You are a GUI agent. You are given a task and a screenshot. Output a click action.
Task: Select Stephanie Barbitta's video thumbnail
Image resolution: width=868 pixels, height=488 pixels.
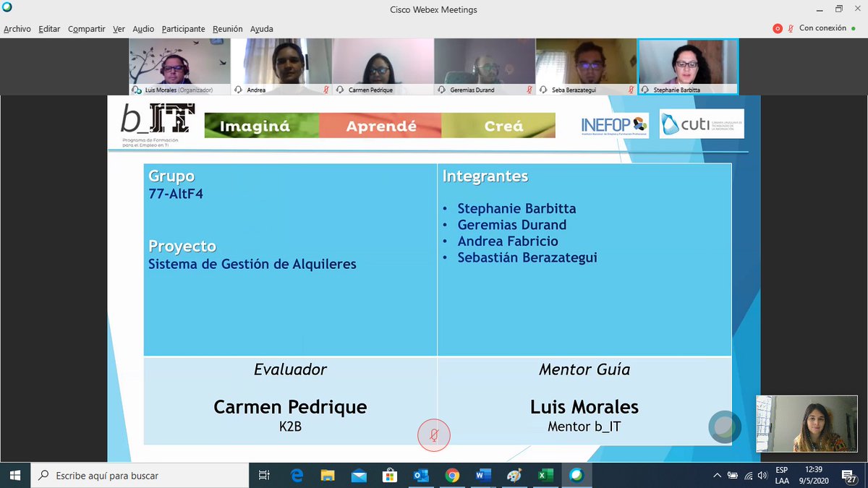pos(688,67)
